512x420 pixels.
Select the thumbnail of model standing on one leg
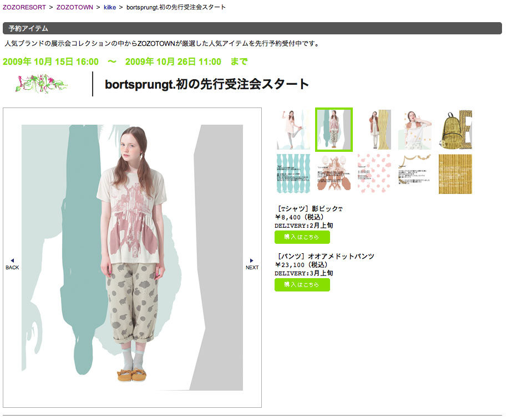[x=293, y=130]
